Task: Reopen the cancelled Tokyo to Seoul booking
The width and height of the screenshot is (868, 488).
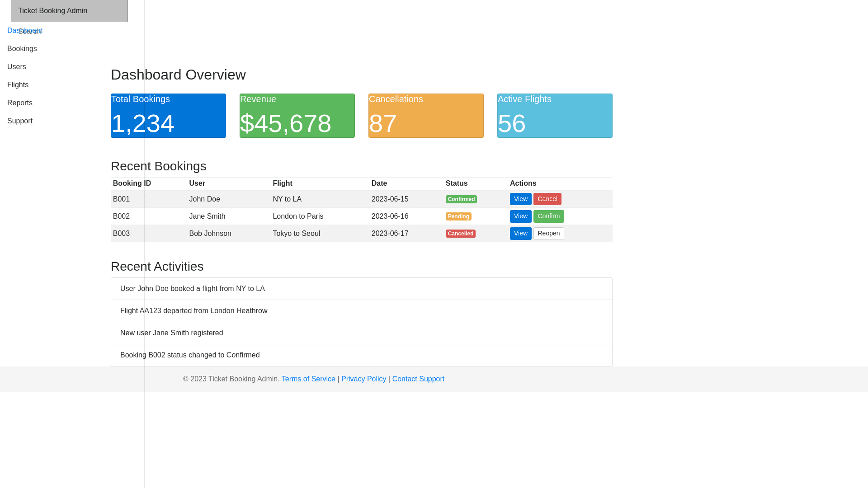Action: 548,234
